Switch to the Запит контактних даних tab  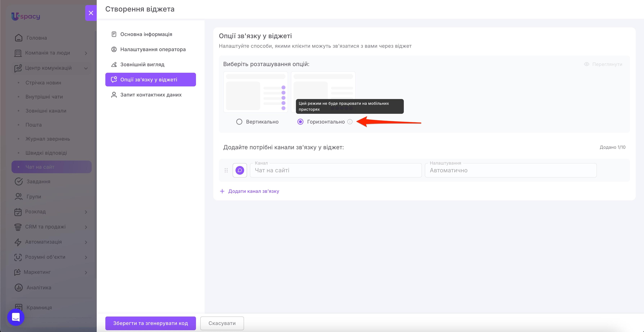click(x=150, y=95)
